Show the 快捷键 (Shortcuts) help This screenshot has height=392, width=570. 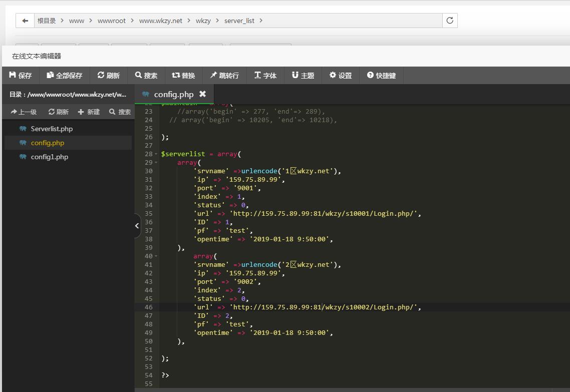point(381,76)
